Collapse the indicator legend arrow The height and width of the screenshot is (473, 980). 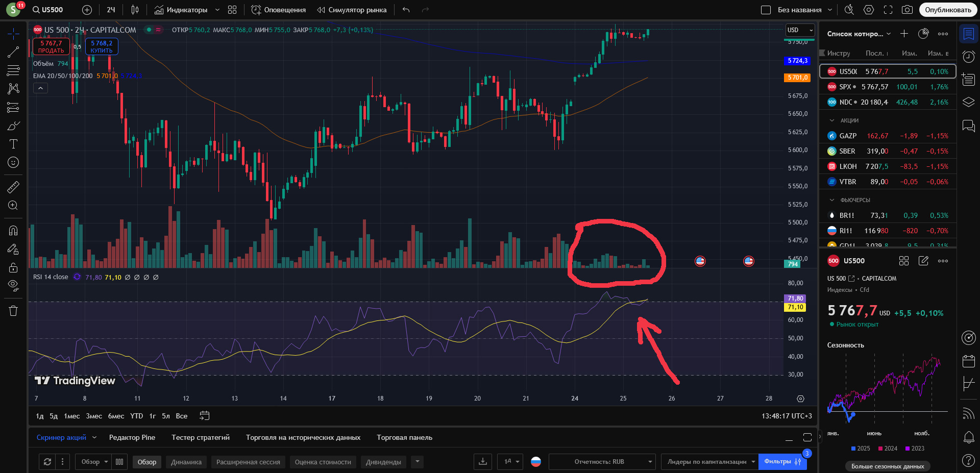(x=40, y=88)
